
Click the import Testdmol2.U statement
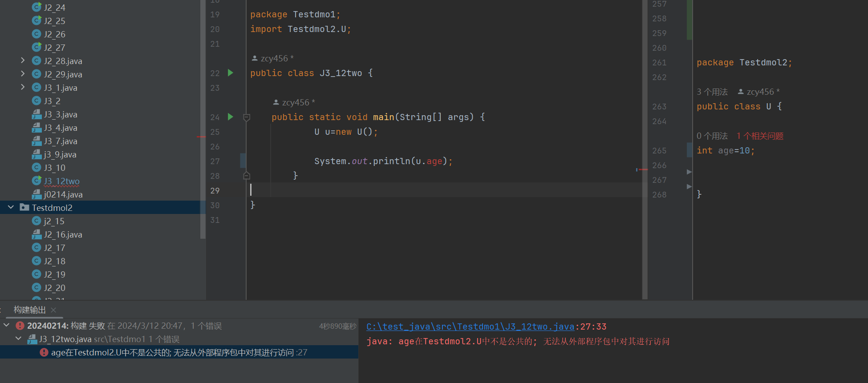tap(300, 29)
